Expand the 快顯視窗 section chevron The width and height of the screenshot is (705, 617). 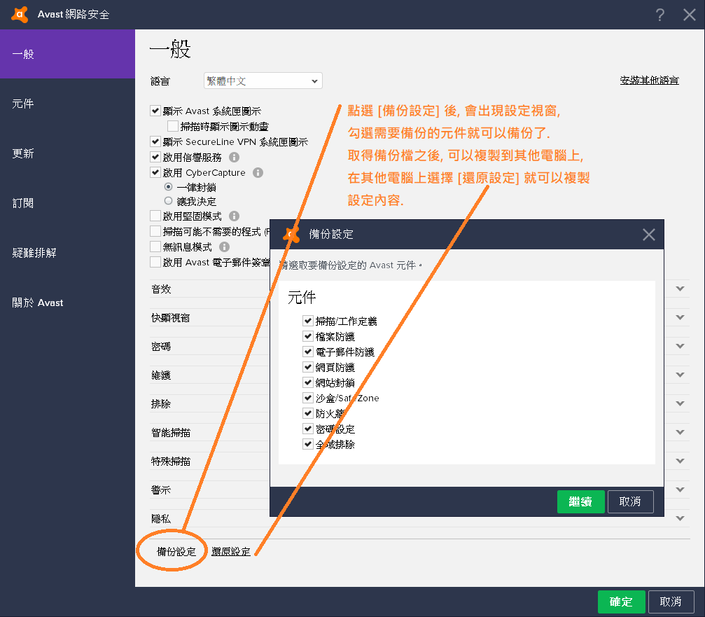point(680,317)
